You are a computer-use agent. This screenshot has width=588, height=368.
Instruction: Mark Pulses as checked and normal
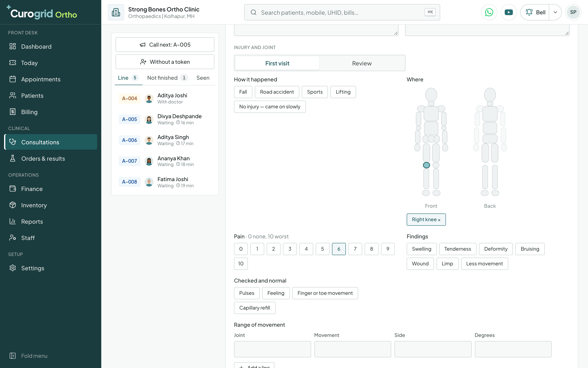click(x=247, y=293)
